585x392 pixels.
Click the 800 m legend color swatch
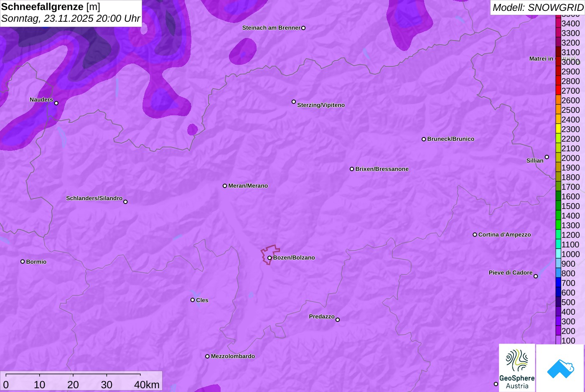pyautogui.click(x=558, y=273)
